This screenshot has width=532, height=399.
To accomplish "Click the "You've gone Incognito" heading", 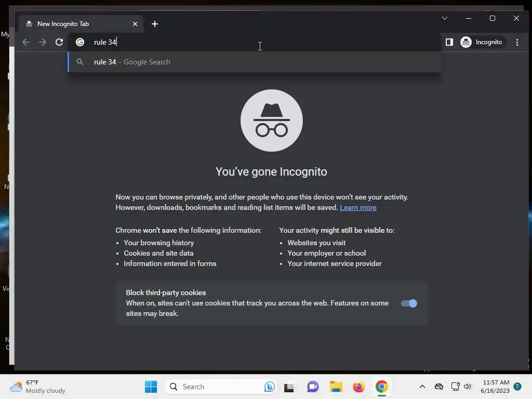I will [271, 171].
